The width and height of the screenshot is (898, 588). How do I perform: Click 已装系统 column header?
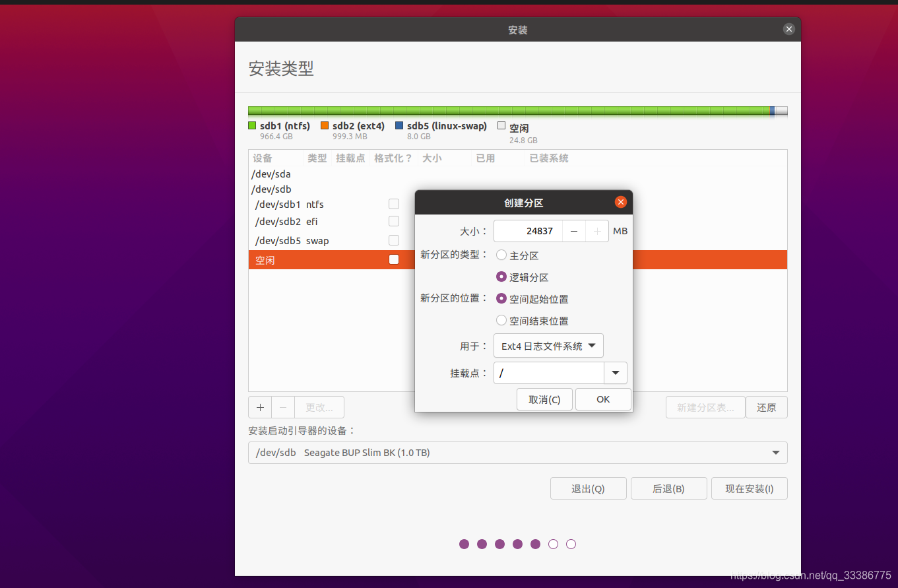point(549,158)
